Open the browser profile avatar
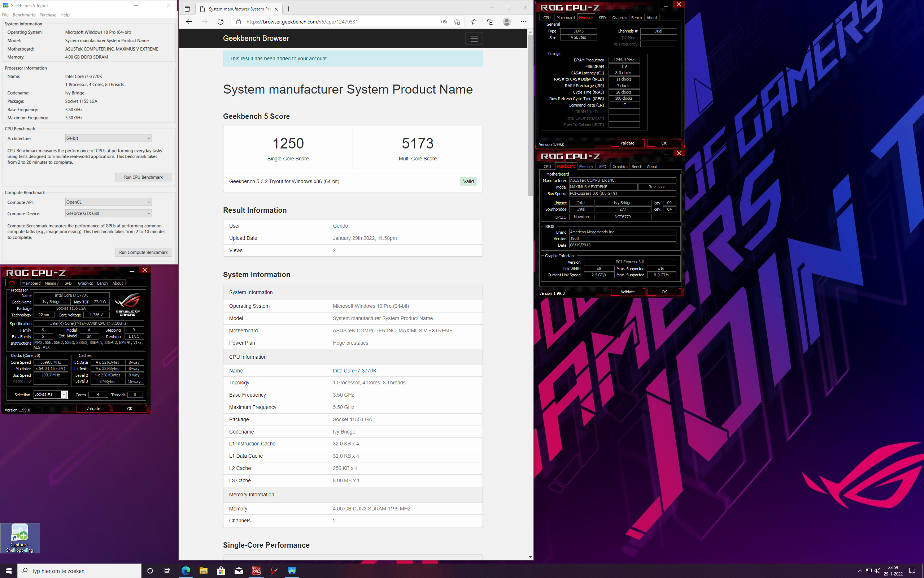The height and width of the screenshot is (578, 924). coord(507,22)
